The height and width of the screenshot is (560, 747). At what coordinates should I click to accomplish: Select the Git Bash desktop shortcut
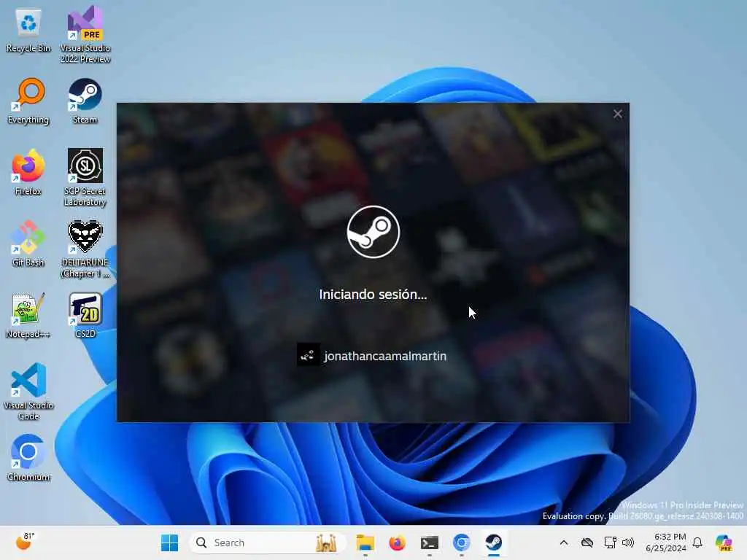tap(28, 244)
